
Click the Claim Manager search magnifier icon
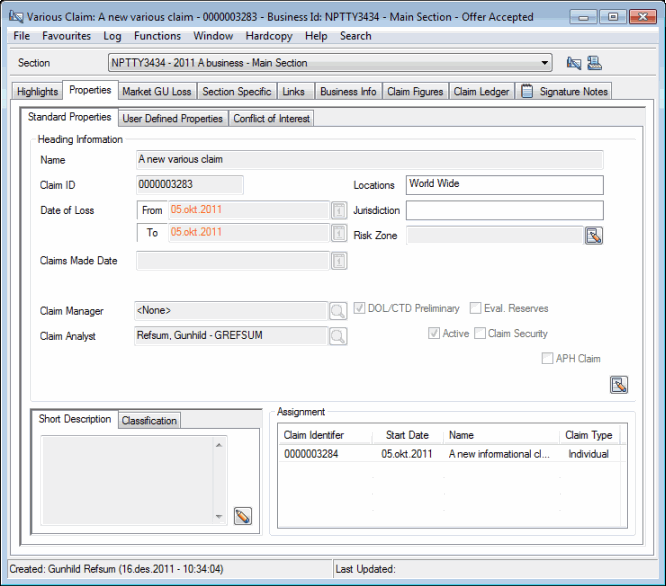[338, 311]
